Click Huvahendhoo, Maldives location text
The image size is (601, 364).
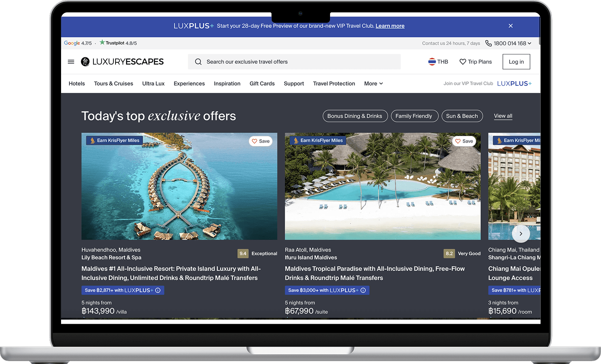(111, 250)
